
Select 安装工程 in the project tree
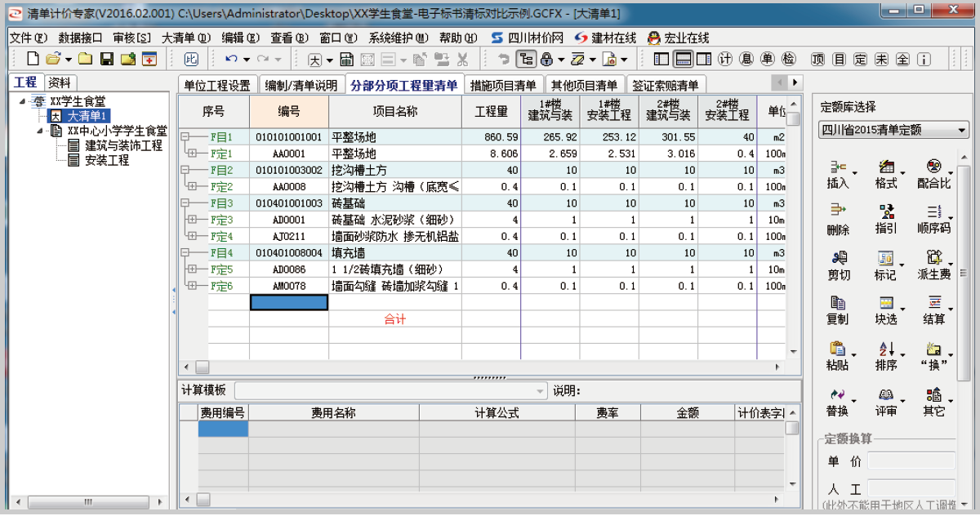(106, 161)
